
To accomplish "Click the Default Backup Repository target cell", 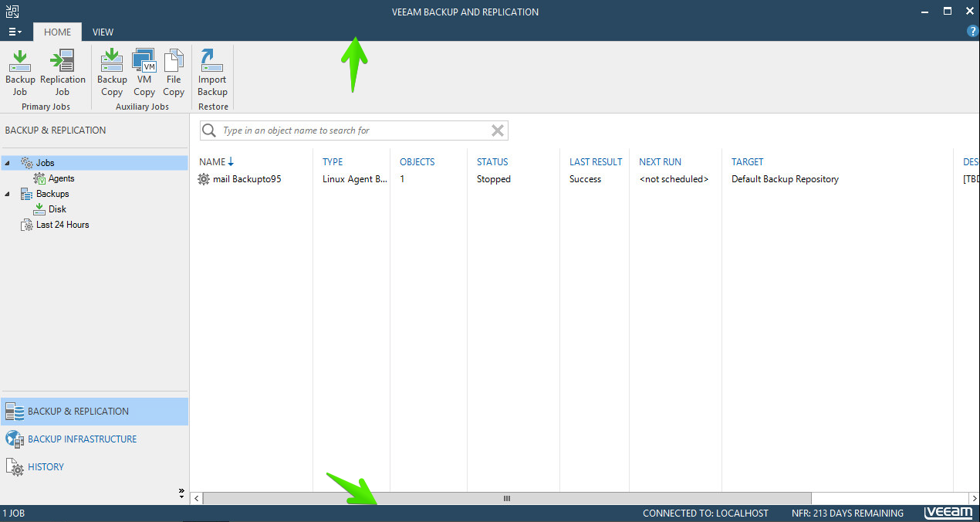I will 785,179.
